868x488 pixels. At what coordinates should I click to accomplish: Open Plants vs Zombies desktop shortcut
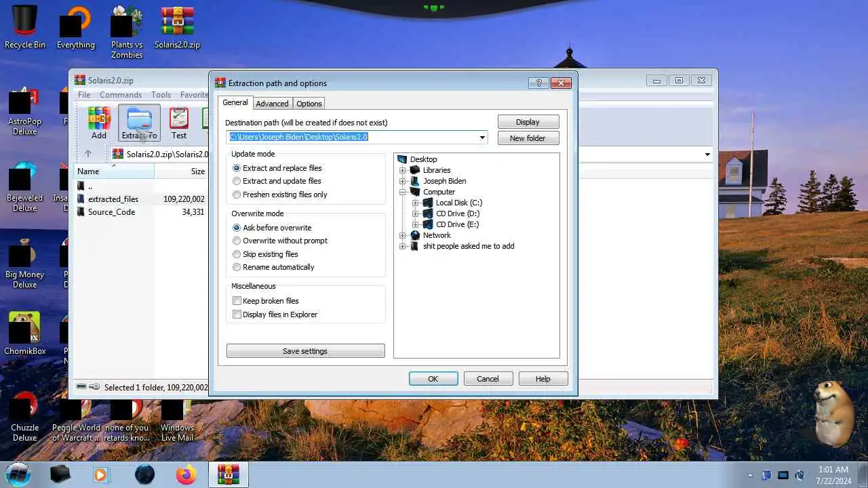(x=127, y=32)
